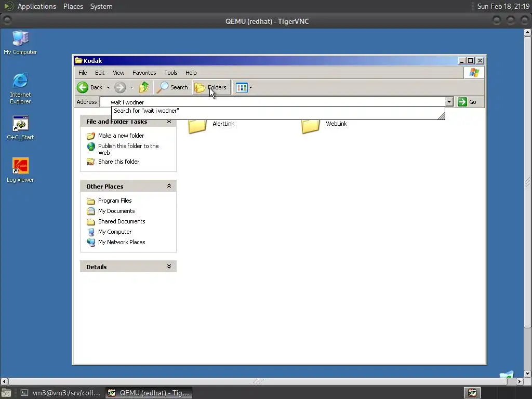532x399 pixels.
Task: Open the Places menu
Action: [x=73, y=6]
